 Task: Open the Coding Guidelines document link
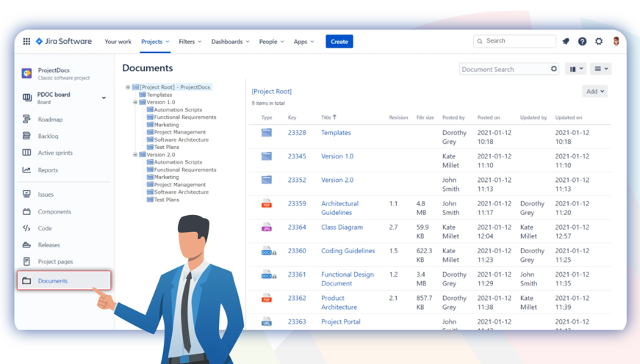[x=348, y=251]
